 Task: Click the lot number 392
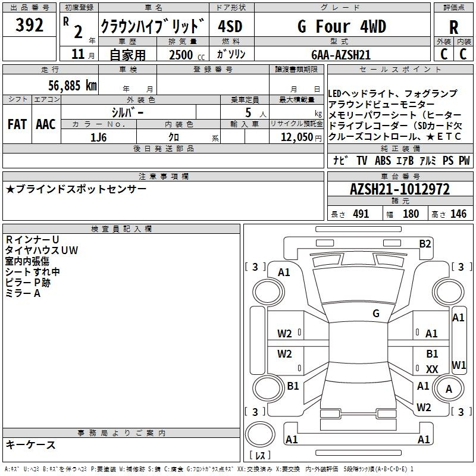point(29,26)
